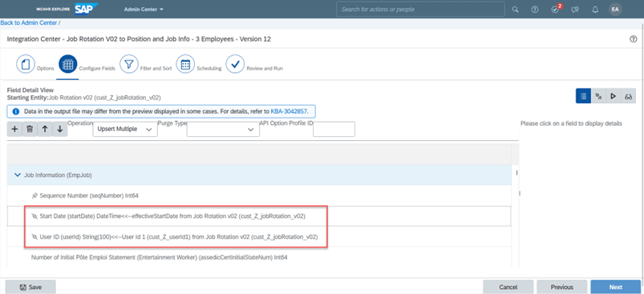This screenshot has width=644, height=294.
Task: Click the SAP logo
Action: coord(87,9)
